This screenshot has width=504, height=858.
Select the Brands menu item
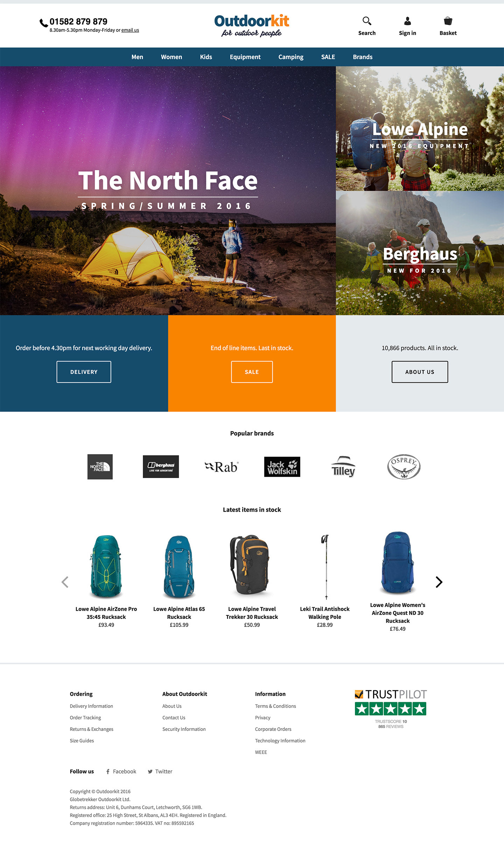363,57
